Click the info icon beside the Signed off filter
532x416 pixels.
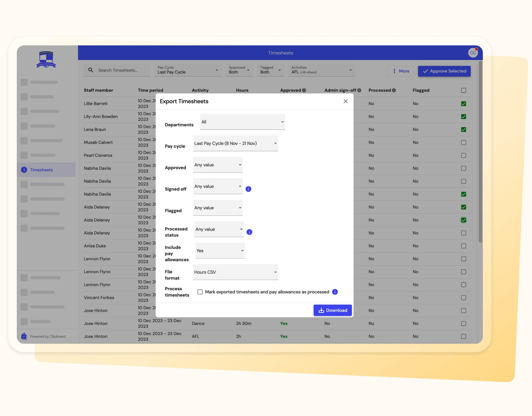point(248,189)
